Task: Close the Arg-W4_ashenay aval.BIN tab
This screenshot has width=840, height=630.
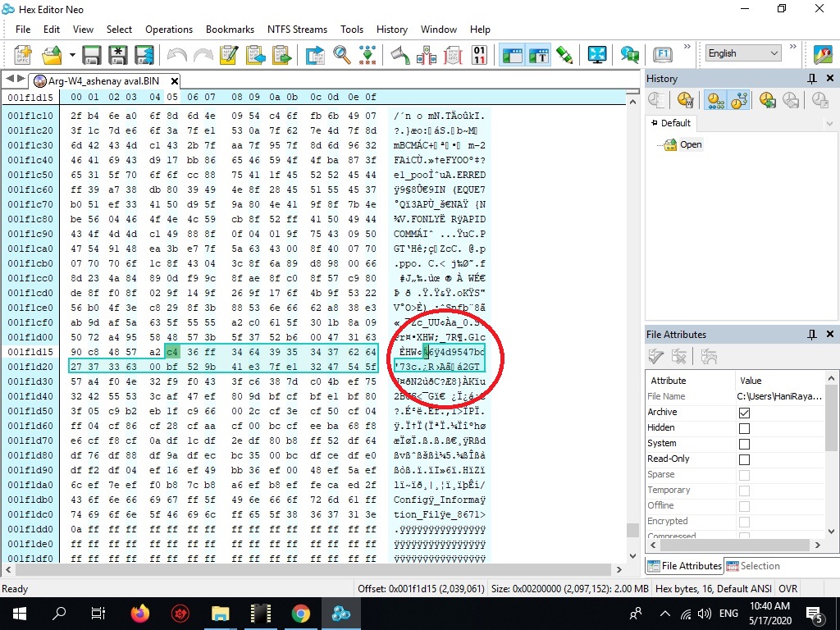Action: point(174,81)
